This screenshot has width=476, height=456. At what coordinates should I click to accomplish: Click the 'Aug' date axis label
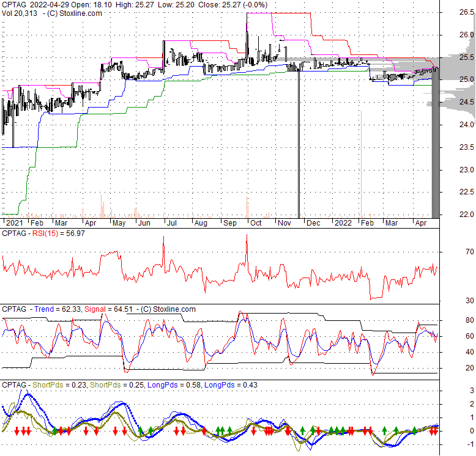click(201, 223)
